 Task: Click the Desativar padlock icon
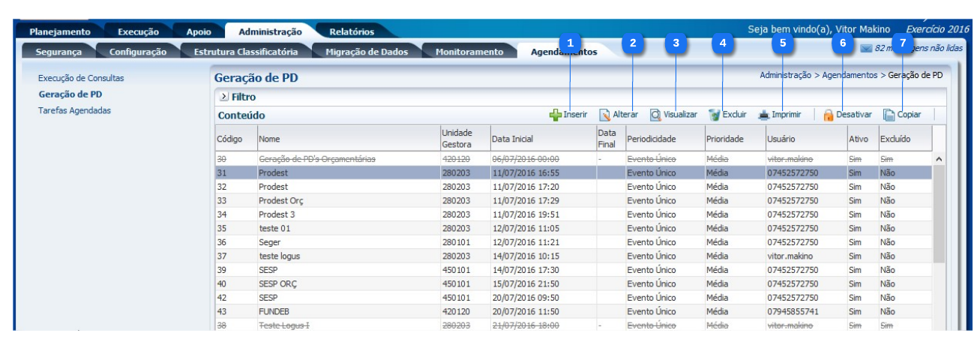click(829, 115)
